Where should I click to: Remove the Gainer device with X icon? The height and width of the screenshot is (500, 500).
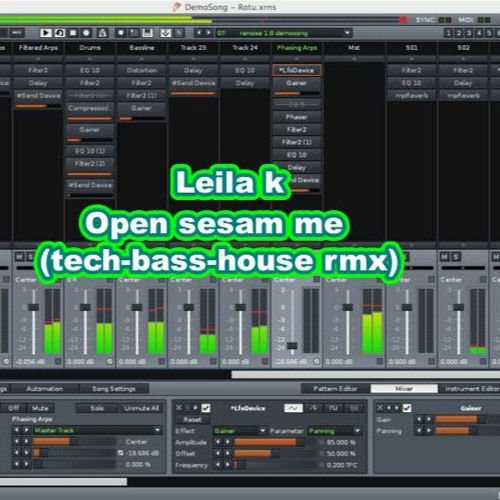(x=380, y=408)
